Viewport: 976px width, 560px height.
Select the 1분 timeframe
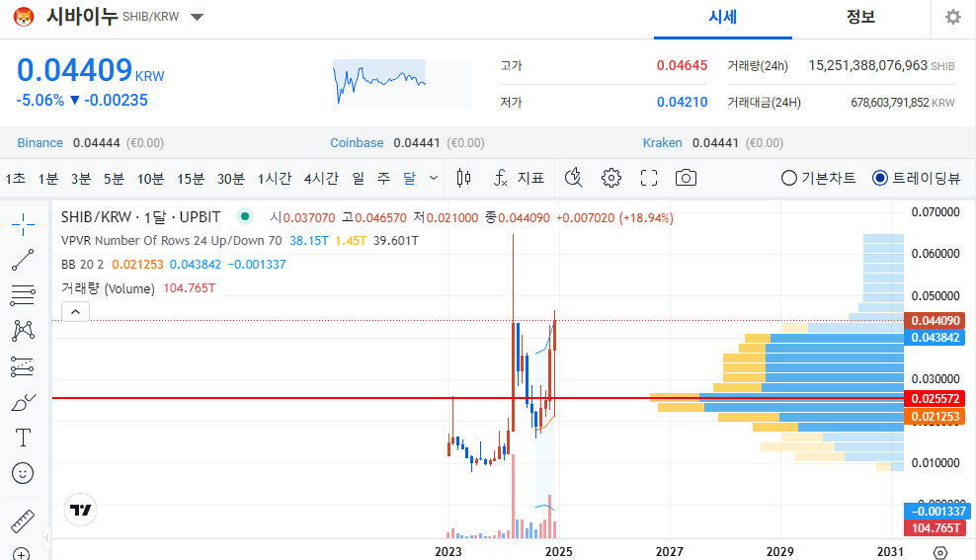click(48, 179)
